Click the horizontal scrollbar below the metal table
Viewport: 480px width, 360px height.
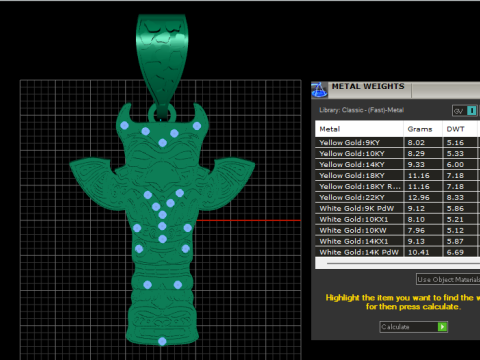pos(397,263)
